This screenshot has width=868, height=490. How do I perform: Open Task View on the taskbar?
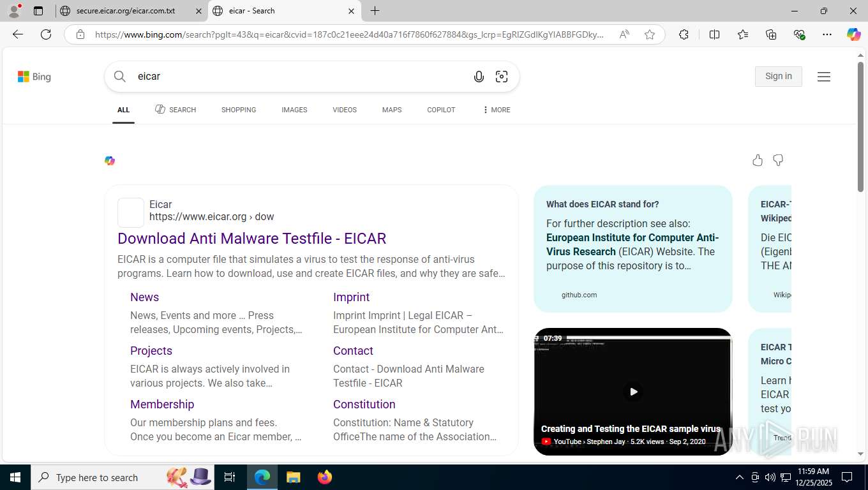[x=230, y=477]
